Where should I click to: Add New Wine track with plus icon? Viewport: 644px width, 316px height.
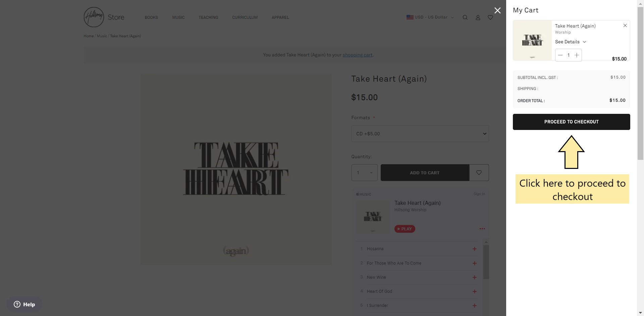point(475,277)
